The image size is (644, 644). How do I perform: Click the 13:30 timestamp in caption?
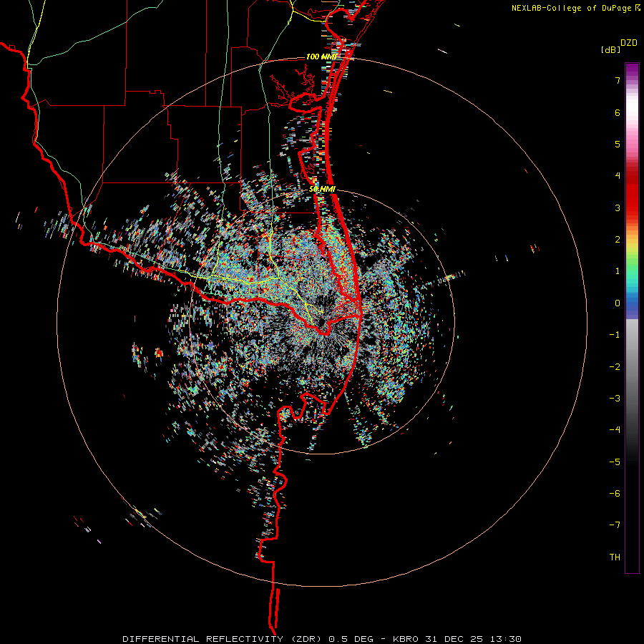point(507,639)
